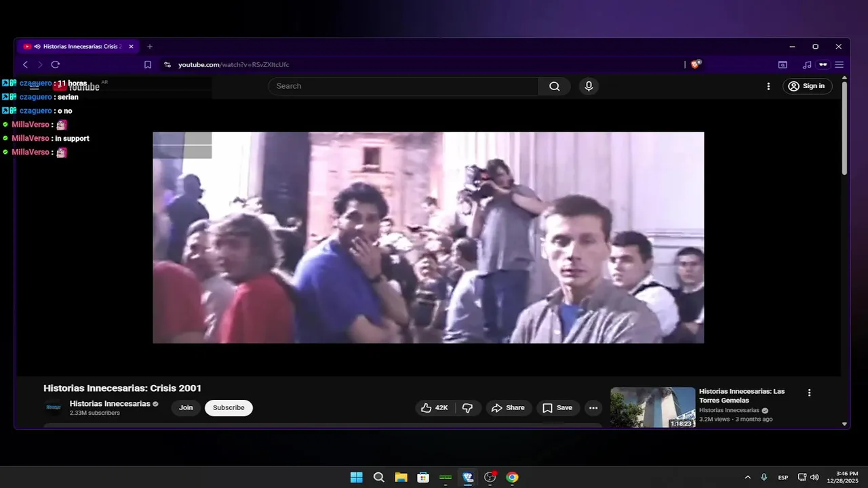Click '2.33M subscribers' text
Image resolution: width=868 pixels, height=488 pixels.
(x=95, y=413)
